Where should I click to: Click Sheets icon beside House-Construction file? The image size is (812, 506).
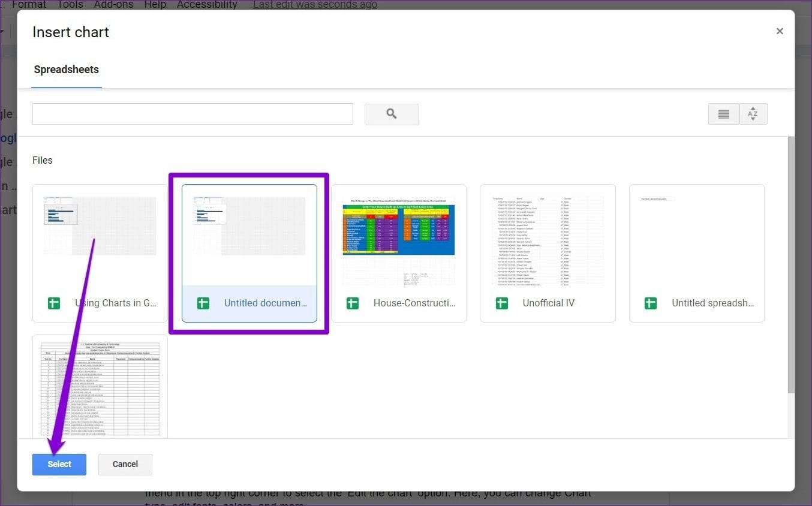coord(353,303)
